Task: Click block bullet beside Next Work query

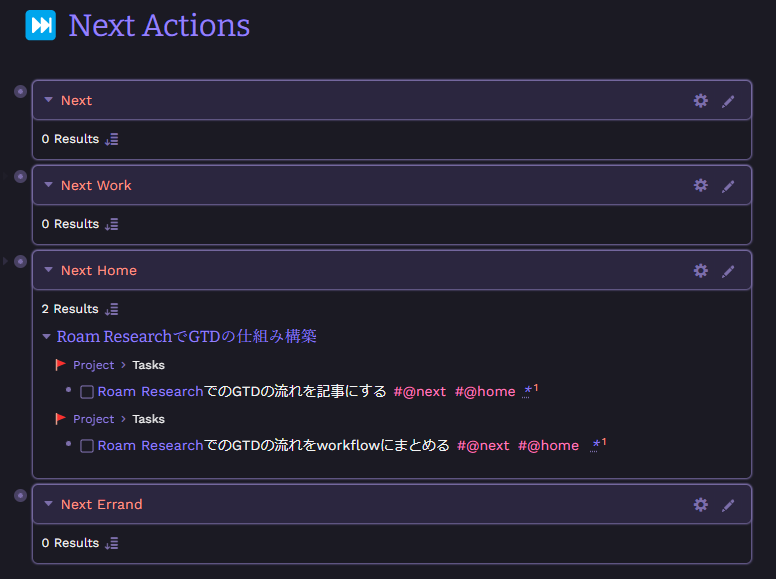Action: pyautogui.click(x=20, y=177)
